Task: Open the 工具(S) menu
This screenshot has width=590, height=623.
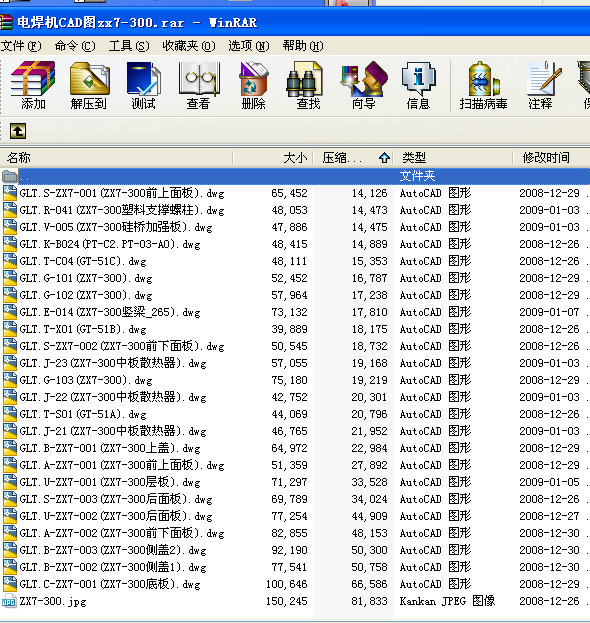Action: coord(129,46)
